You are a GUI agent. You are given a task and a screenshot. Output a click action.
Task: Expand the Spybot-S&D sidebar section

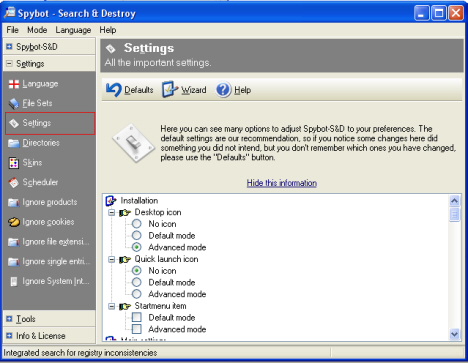(9, 46)
